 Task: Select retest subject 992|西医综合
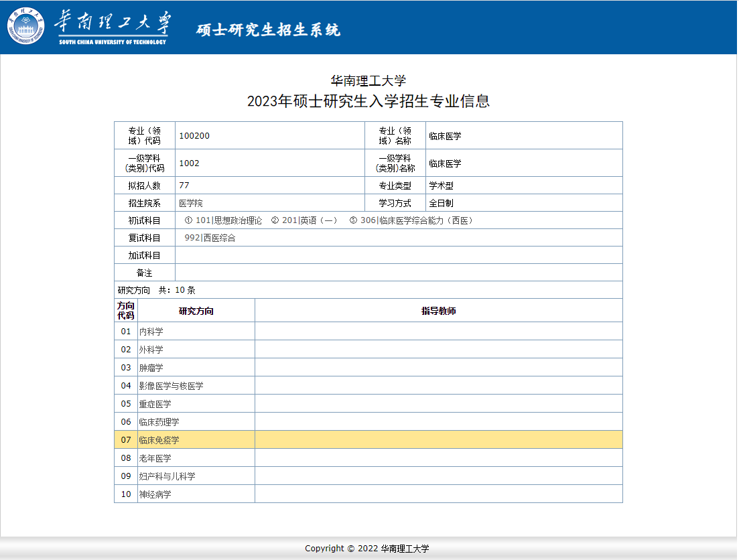[210, 238]
